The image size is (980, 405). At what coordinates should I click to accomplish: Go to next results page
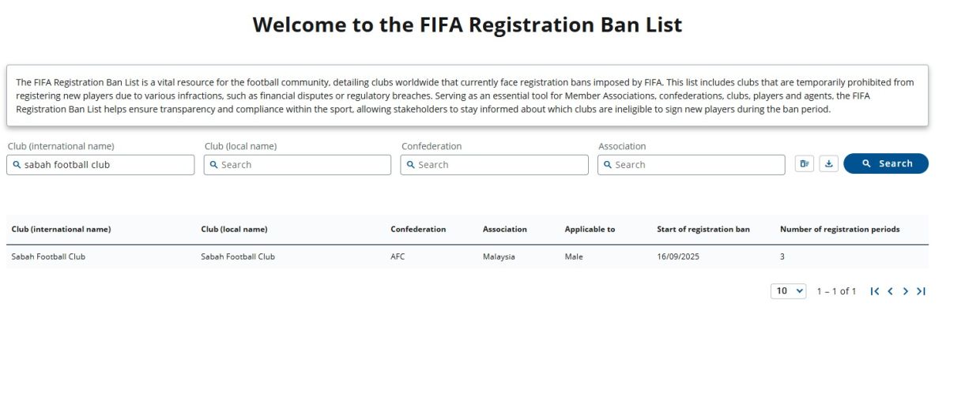pyautogui.click(x=906, y=291)
